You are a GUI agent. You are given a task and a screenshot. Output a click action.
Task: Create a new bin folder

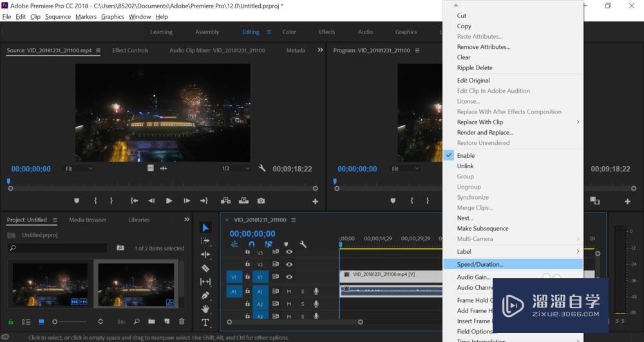coord(151,321)
